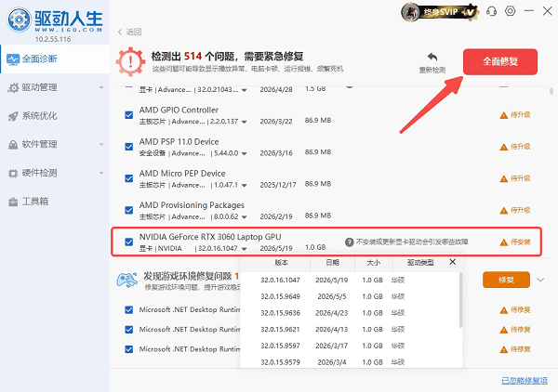558x392 pixels.
Task: Click warning icon for AMD Micro PEP Device
Action: click(503, 178)
